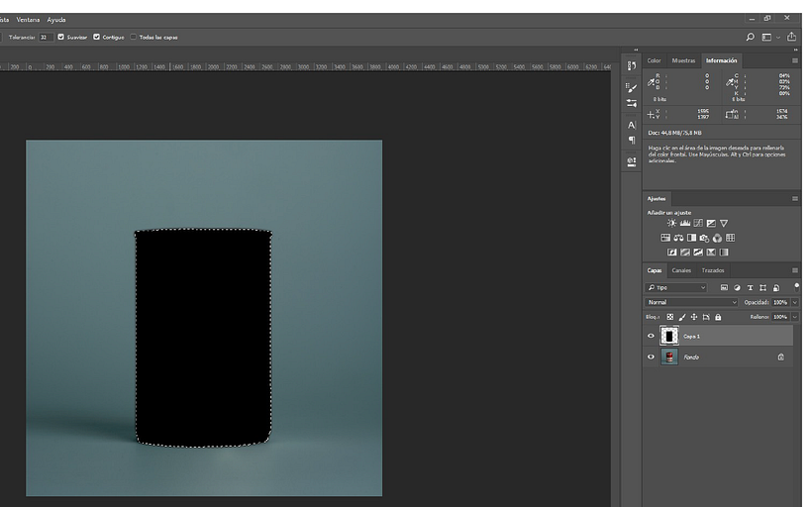812x507 pixels.
Task: Switch to the Canales tab
Action: tap(681, 270)
